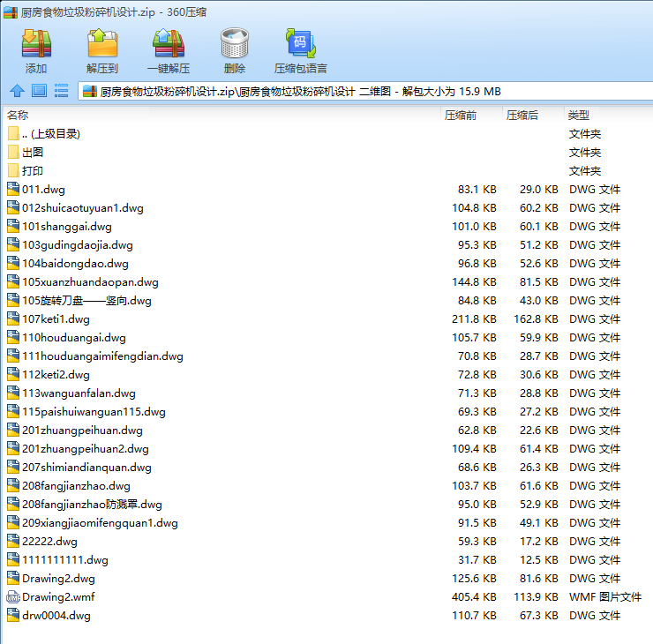Viewport: 653px width, 644px height.
Task: Click the icon next to Drawing2.dwg
Action: (x=13, y=578)
